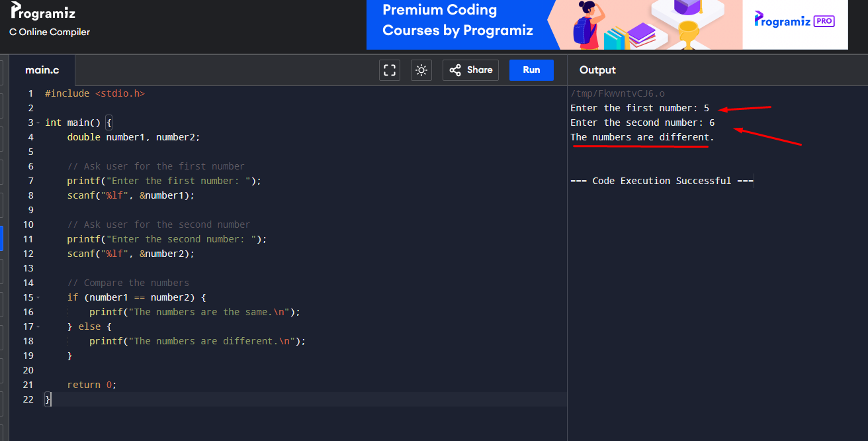Click the '} else {' line
The width and height of the screenshot is (868, 441).
pyautogui.click(x=89, y=326)
